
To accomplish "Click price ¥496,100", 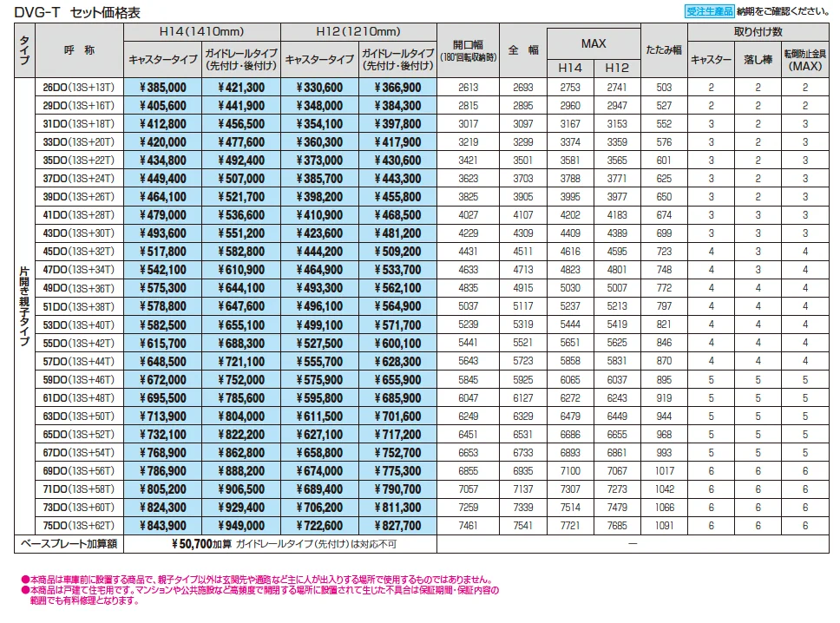I will coord(319,306).
